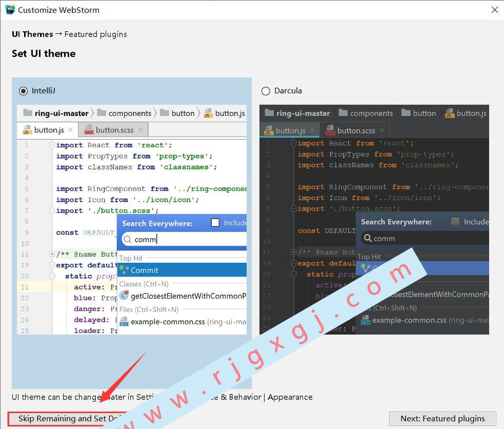504x429 pixels.
Task: Click the IntelliJ light theme preview image
Action: (132, 220)
